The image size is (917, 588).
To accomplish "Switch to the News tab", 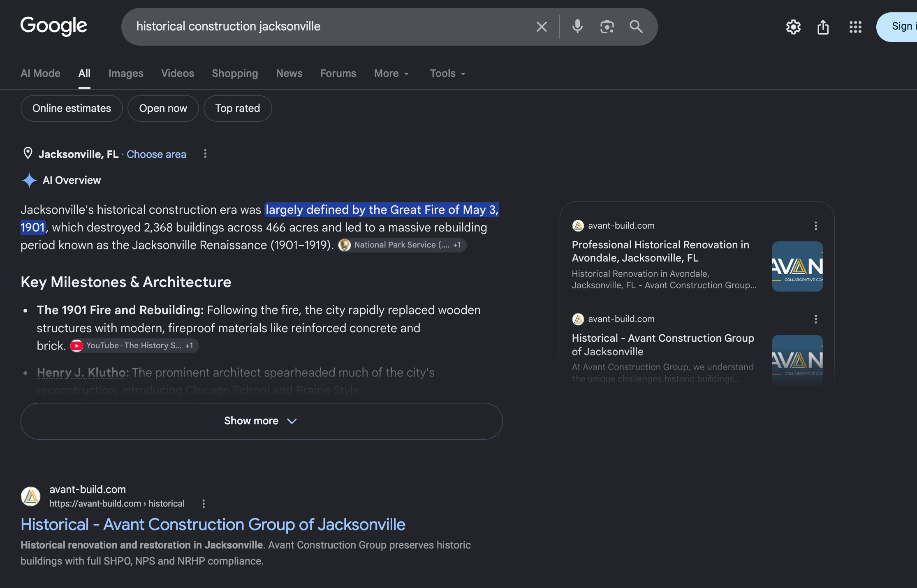I will (289, 73).
